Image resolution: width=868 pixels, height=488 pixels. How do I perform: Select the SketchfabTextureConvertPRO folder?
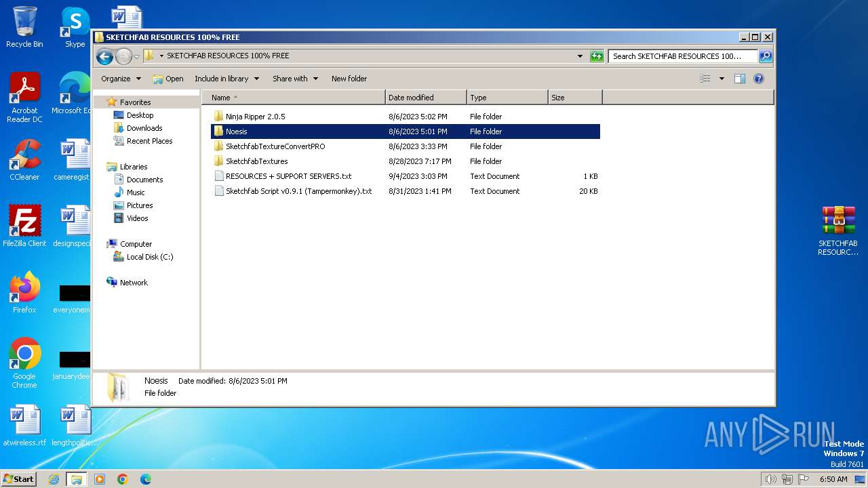275,146
